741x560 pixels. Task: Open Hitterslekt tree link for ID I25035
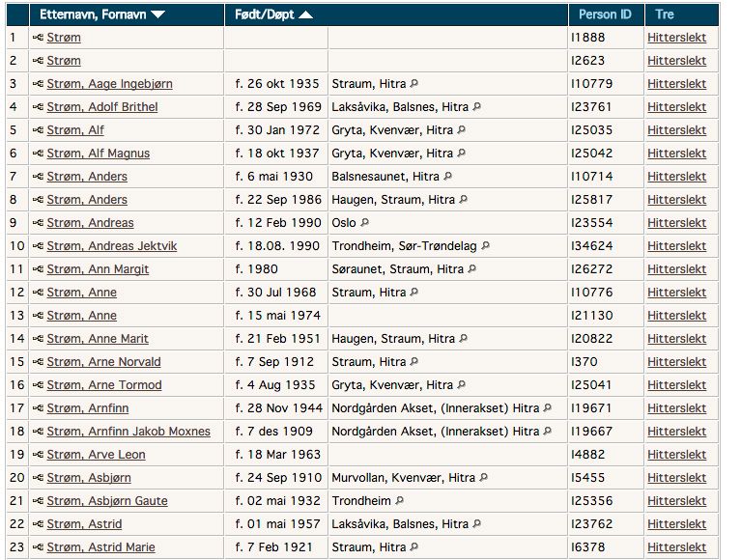pos(676,129)
